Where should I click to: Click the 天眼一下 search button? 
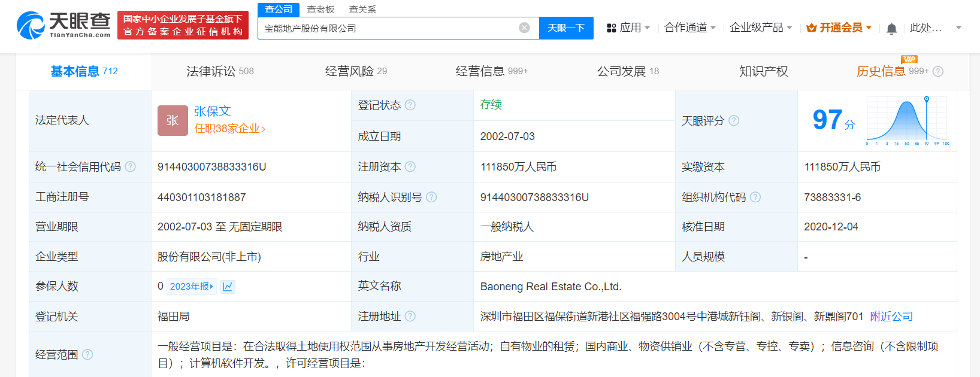coord(566,28)
